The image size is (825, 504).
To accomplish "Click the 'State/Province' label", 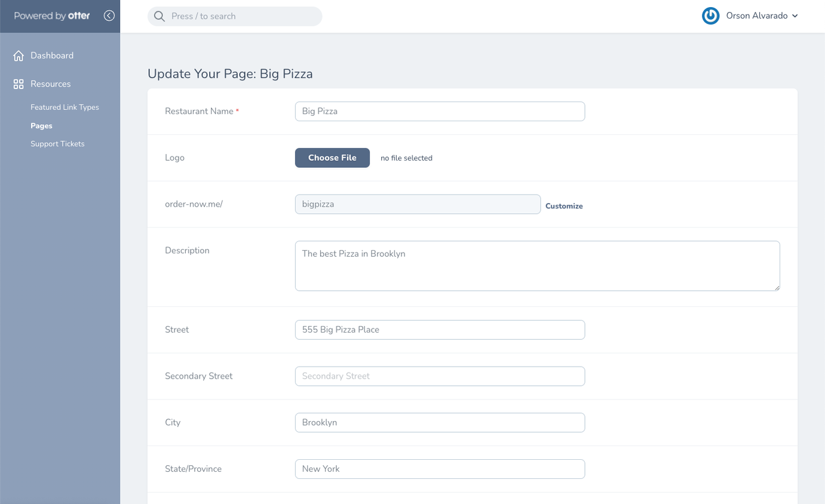I will coord(193,469).
